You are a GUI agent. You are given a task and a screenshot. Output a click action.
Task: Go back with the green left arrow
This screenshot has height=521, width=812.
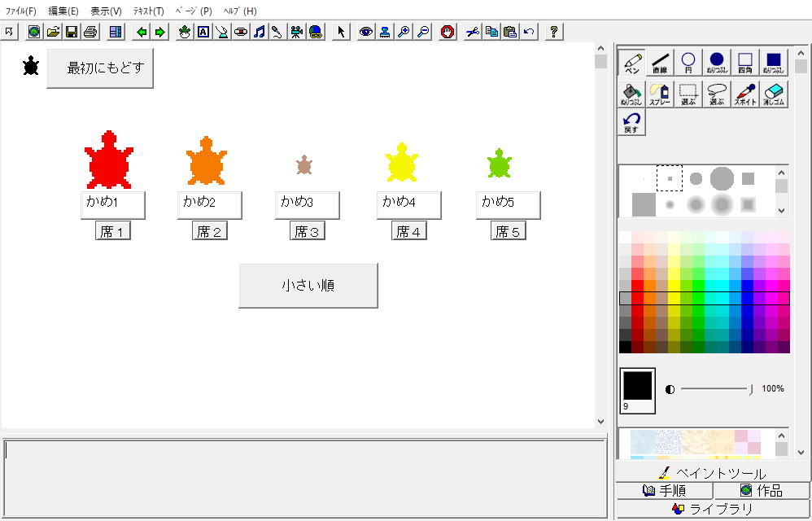pos(142,32)
